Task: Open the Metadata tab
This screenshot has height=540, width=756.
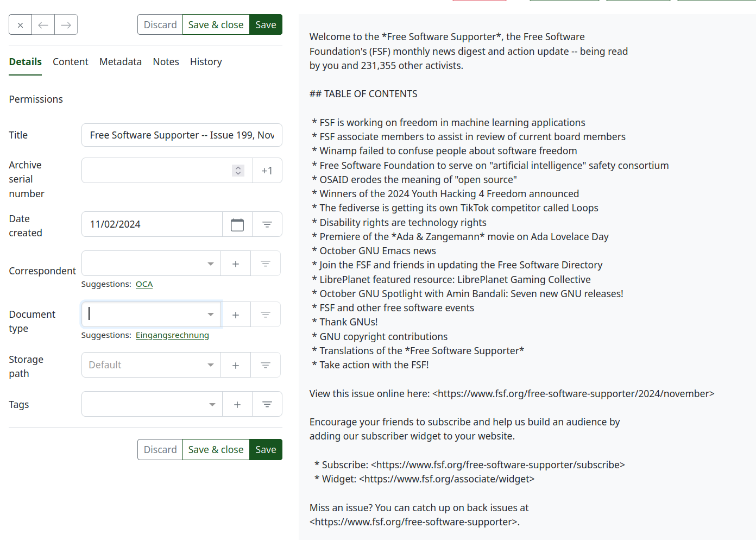Action: pyautogui.click(x=120, y=62)
